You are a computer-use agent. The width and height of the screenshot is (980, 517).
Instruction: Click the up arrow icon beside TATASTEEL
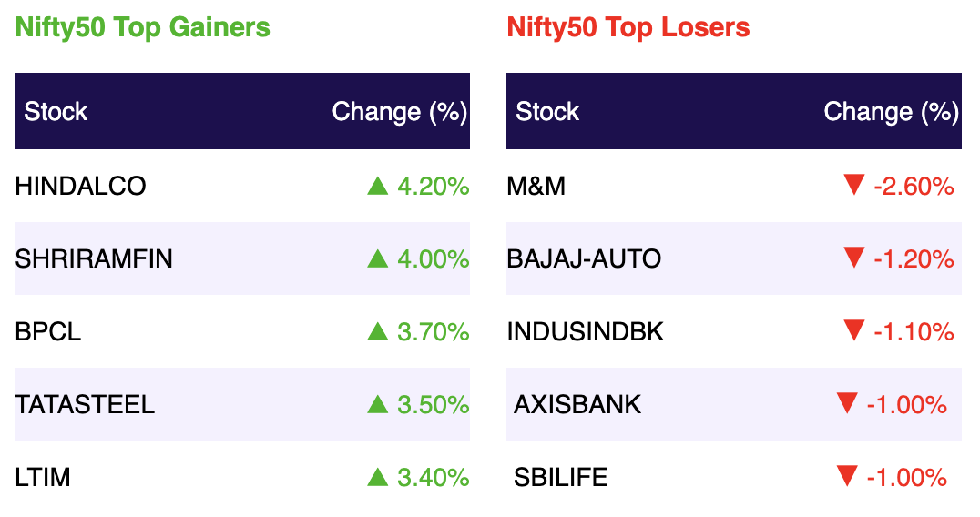[377, 405]
